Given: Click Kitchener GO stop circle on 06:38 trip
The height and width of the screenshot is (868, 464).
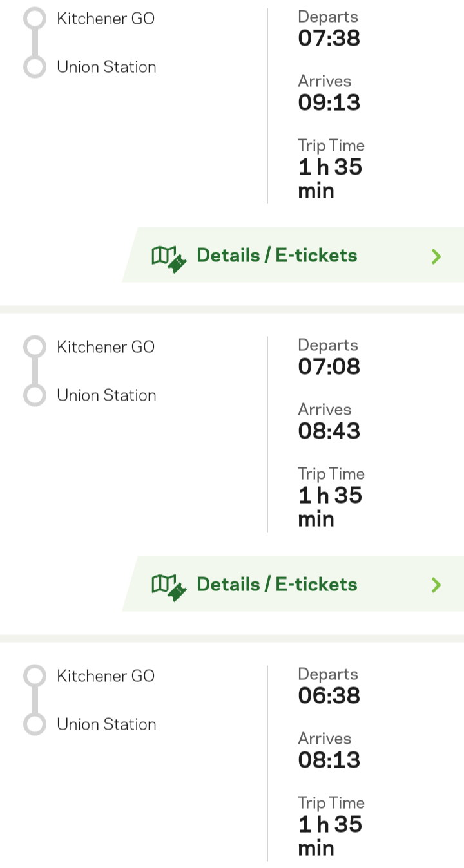Looking at the screenshot, I should tap(35, 676).
